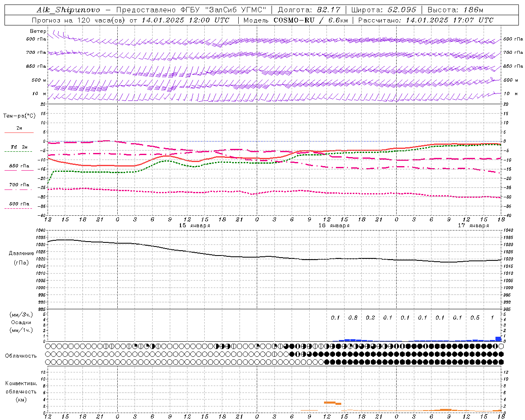Select forecast start time 14.01.2025 12:00 UTC
Viewport: 525px width, 420px height.
[x=185, y=20]
